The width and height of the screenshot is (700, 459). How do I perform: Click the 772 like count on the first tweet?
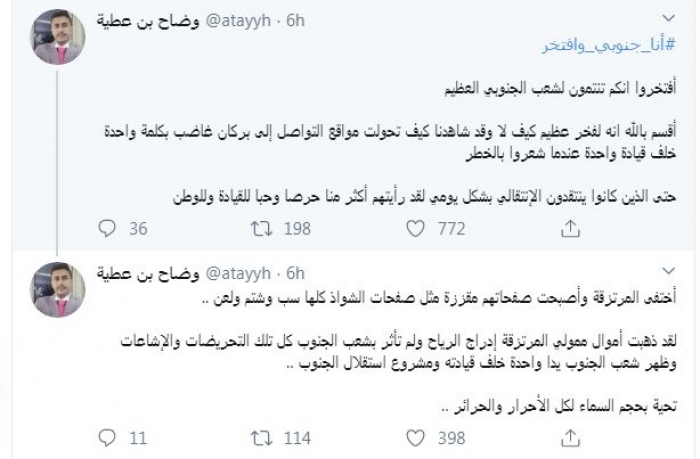[x=451, y=230]
